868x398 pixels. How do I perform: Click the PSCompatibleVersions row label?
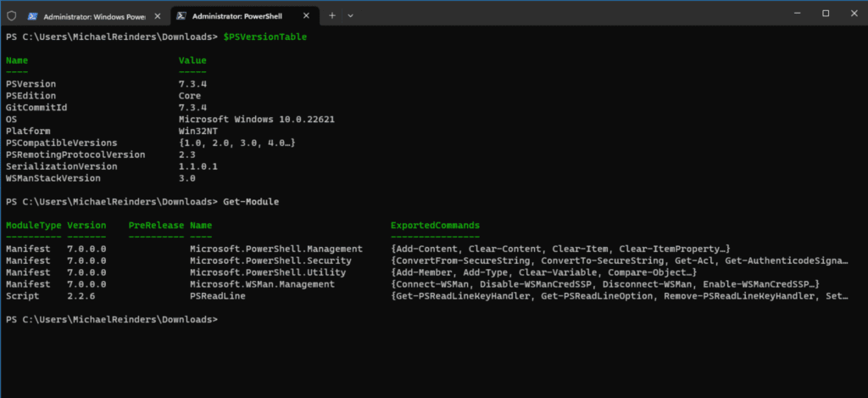pos(61,143)
